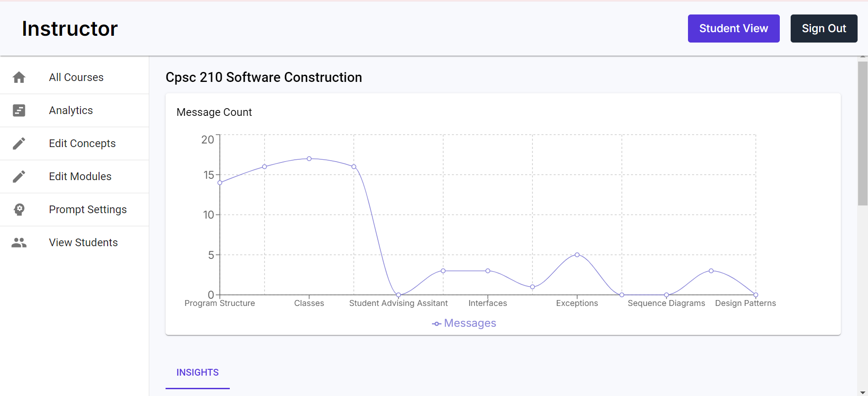Click the Cpsc 210 Software Construction heading
The height and width of the screenshot is (396, 868).
click(264, 77)
